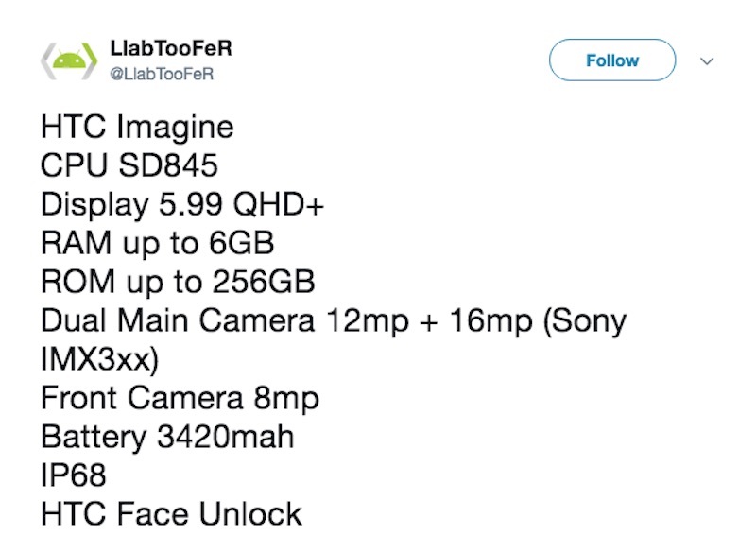Click the Follow button
Viewport: 756px width, 535px height.
[x=611, y=60]
